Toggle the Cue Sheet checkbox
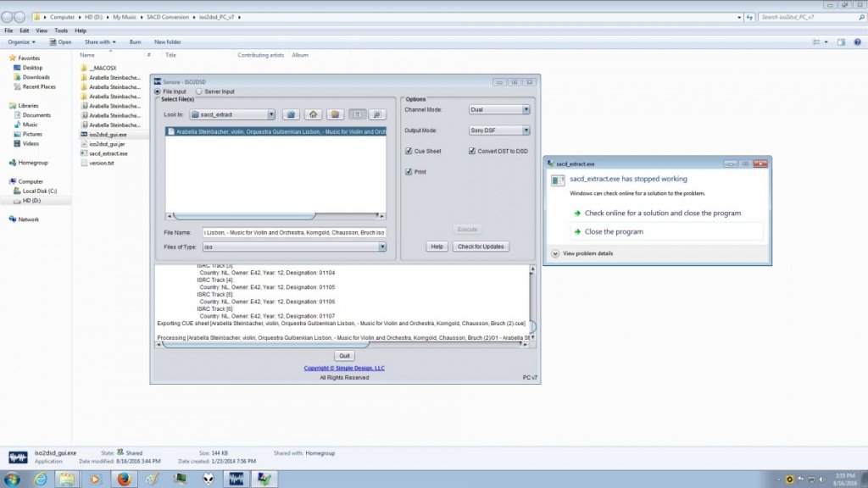The height and width of the screenshot is (488, 868). point(409,151)
